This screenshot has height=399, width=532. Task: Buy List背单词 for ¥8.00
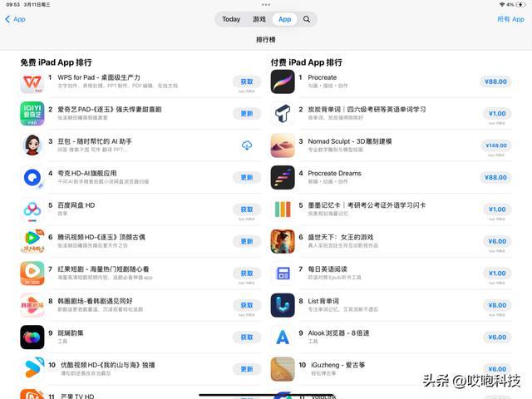pyautogui.click(x=497, y=305)
